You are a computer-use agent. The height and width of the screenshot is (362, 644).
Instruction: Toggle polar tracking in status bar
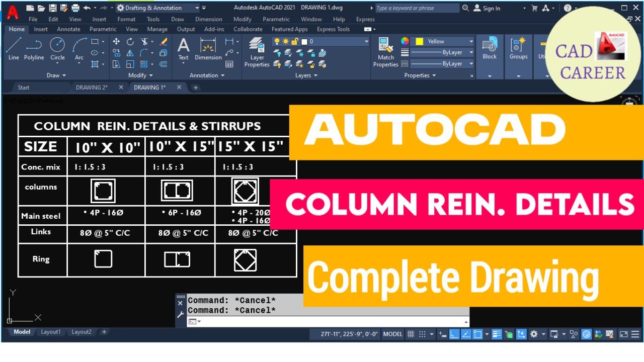tap(465, 334)
